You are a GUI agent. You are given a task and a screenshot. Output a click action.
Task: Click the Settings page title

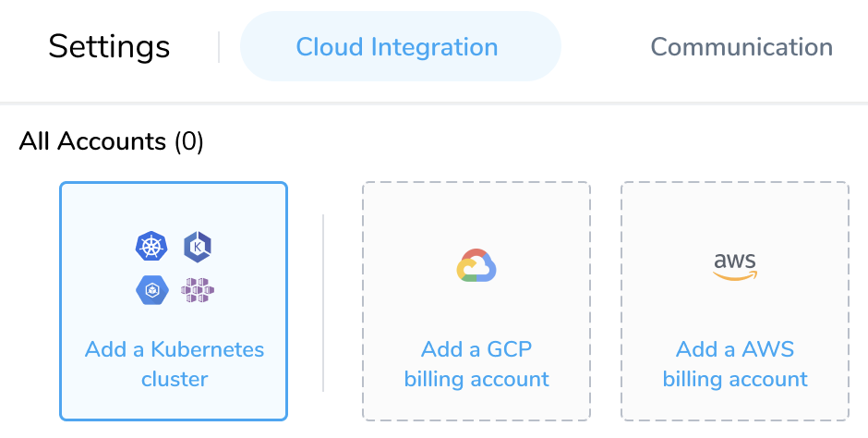[109, 47]
